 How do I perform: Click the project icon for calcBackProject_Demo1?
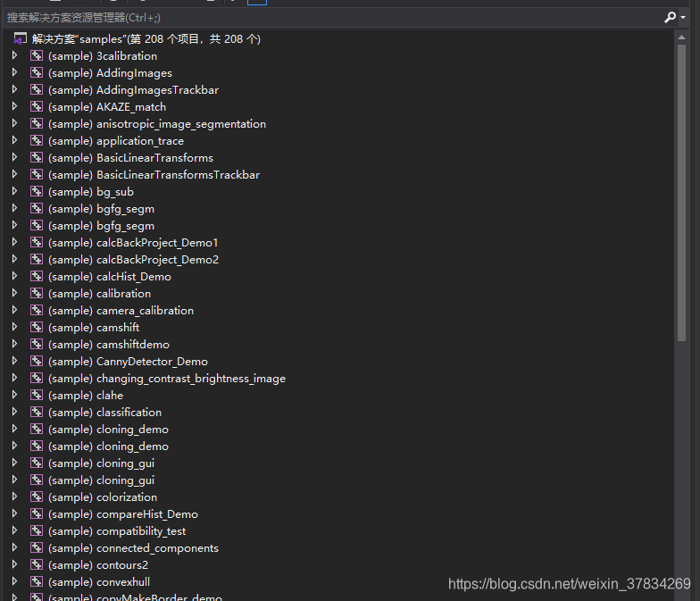click(37, 243)
